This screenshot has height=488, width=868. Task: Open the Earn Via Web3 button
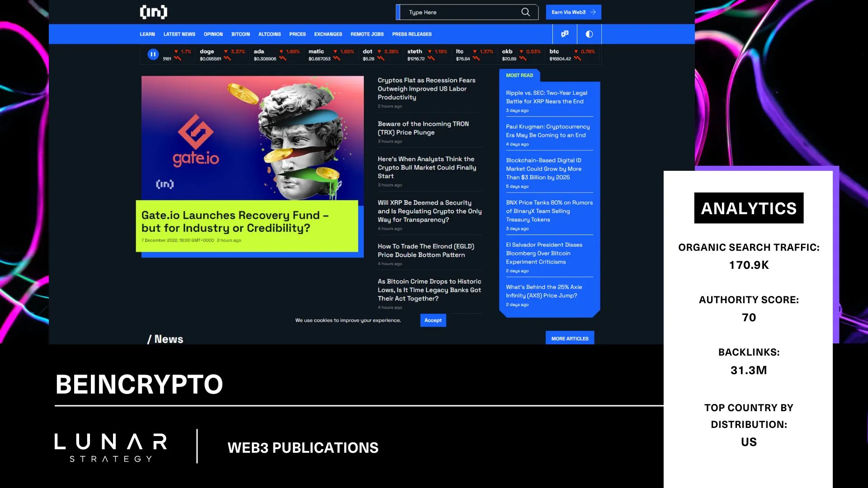pyautogui.click(x=573, y=12)
